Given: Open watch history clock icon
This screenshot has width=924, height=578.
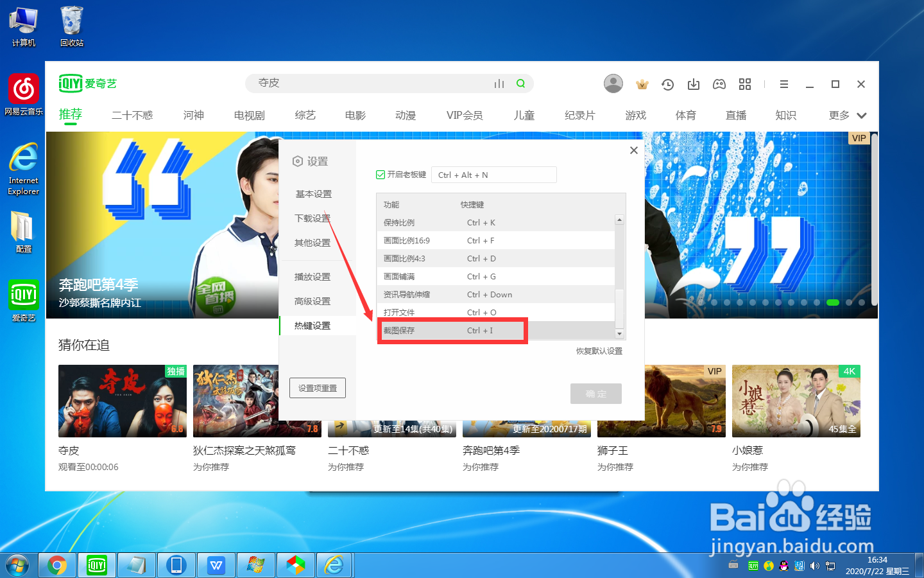Looking at the screenshot, I should 668,84.
